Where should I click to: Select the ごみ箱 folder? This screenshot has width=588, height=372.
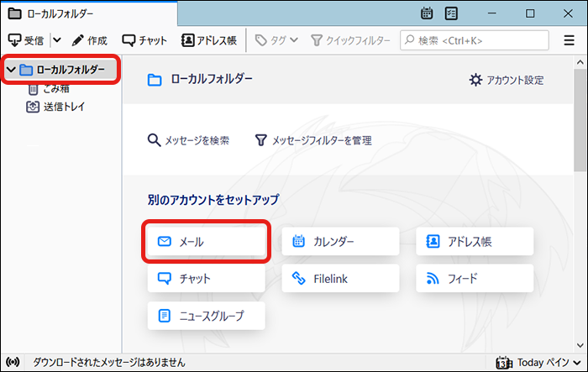tap(49, 89)
